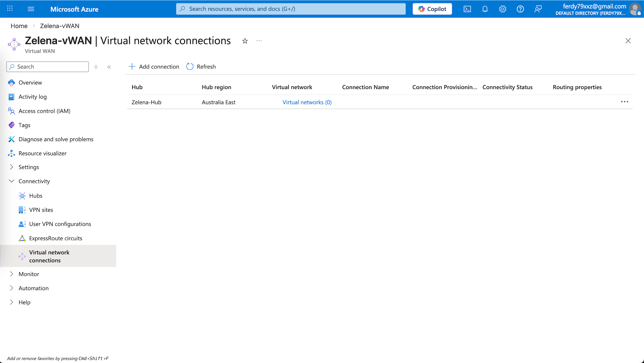Click the top resource search field

tap(290, 9)
